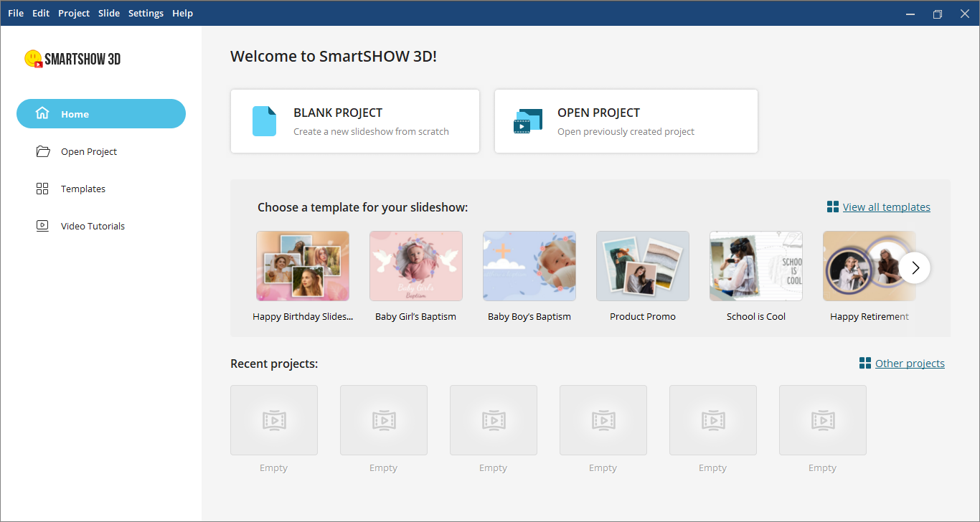Click the Baby Boy's Baptism caption
Image resolution: width=980 pixels, height=522 pixels.
pyautogui.click(x=529, y=316)
